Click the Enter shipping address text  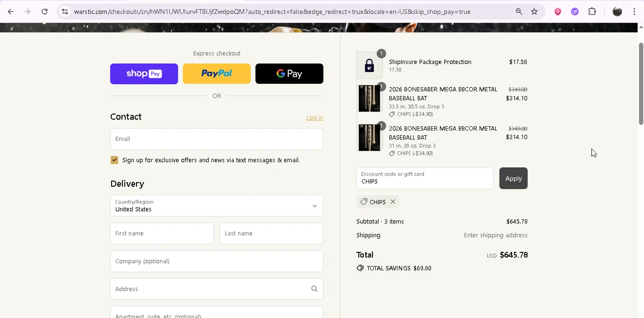[x=495, y=235]
